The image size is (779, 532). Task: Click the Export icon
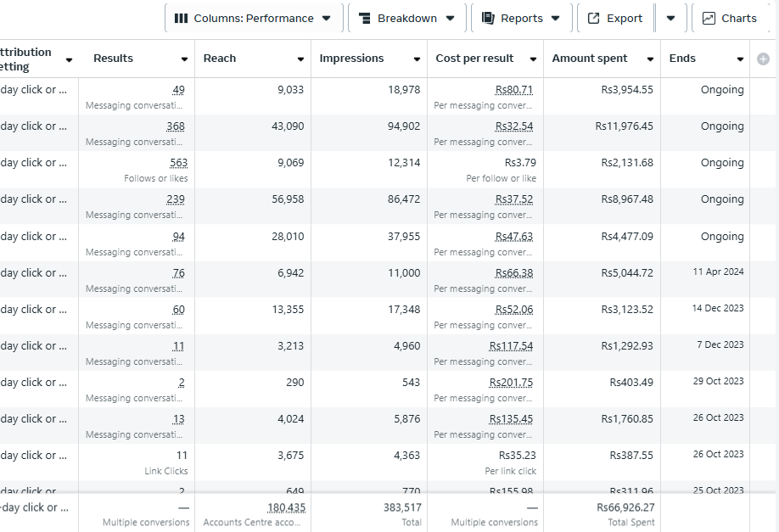click(x=594, y=19)
